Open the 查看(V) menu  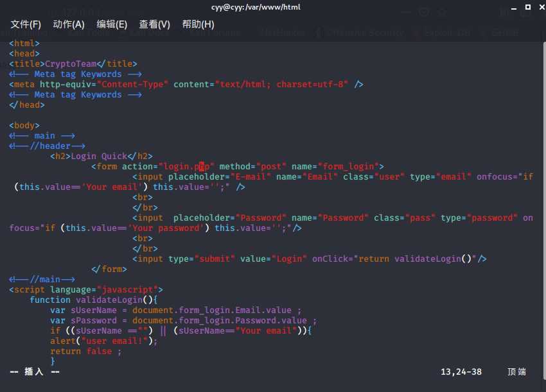[x=155, y=24]
